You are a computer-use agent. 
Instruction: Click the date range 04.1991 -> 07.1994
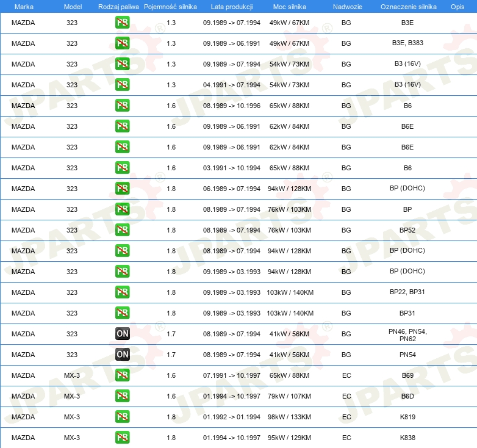point(232,85)
